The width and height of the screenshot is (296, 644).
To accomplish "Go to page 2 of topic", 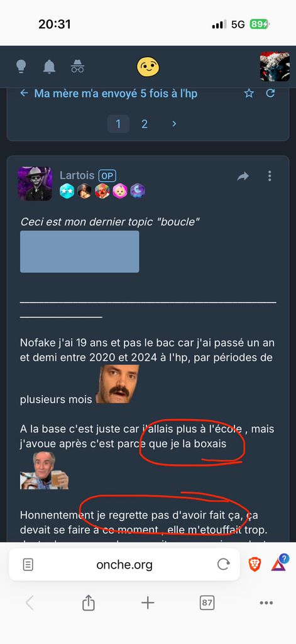I will (x=145, y=124).
